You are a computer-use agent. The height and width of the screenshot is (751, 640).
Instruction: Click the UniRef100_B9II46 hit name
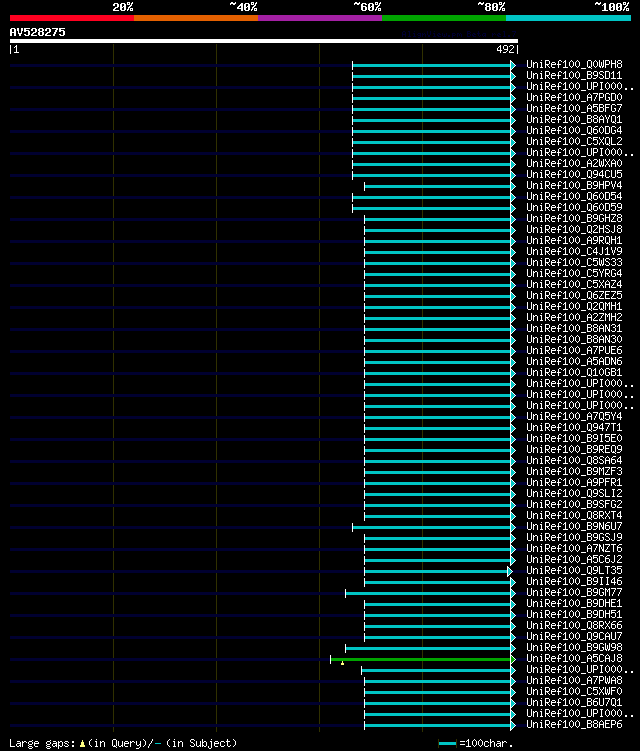point(574,582)
